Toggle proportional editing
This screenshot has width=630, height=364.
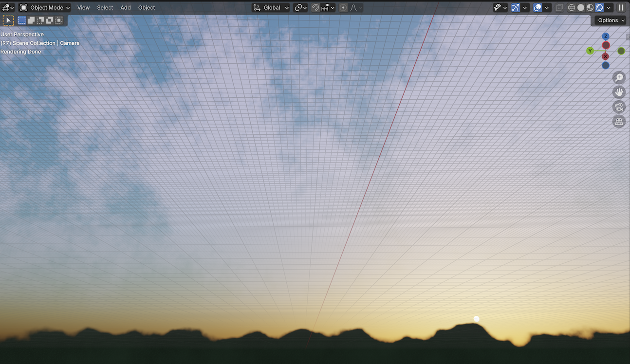coord(343,7)
